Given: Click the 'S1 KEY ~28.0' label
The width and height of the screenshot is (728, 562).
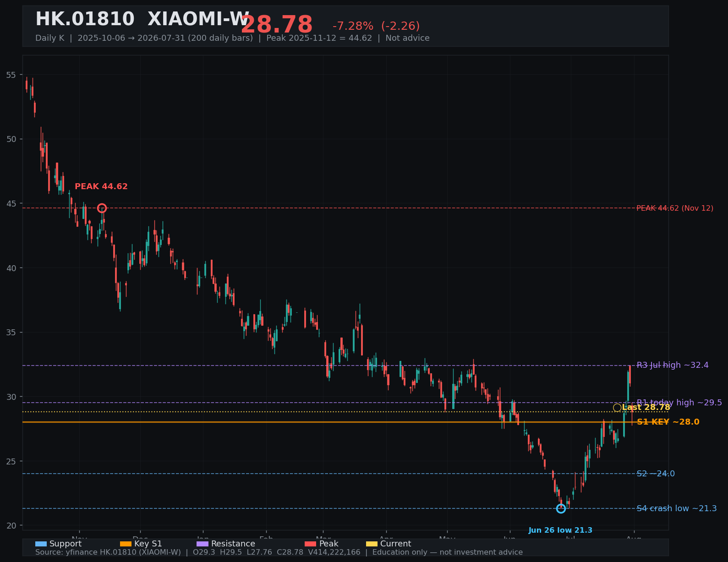Looking at the screenshot, I should pyautogui.click(x=668, y=422).
